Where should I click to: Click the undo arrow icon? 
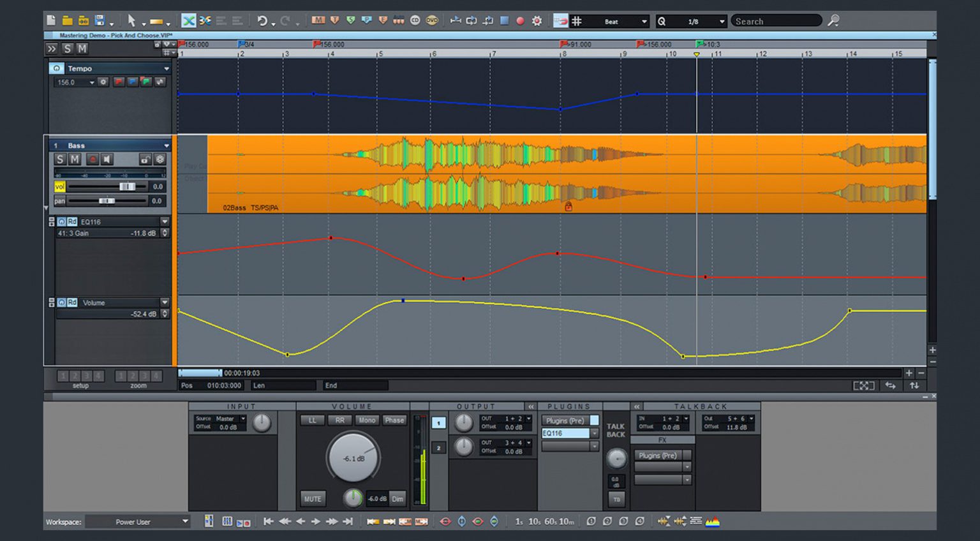pyautogui.click(x=262, y=20)
